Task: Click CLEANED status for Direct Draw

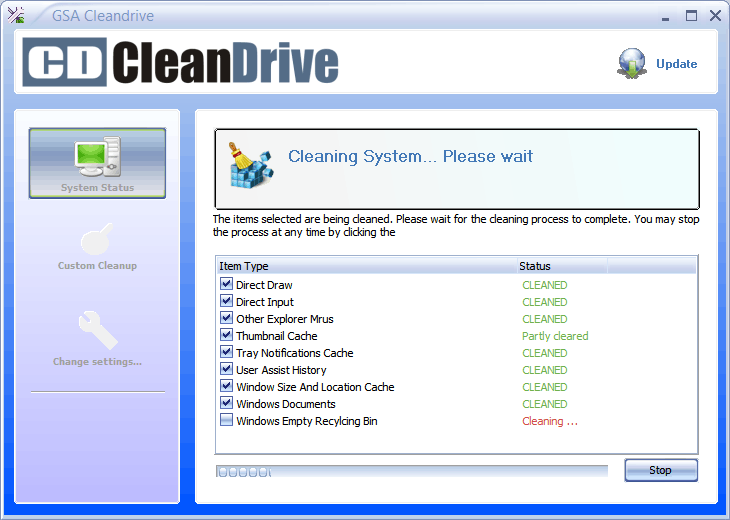Action: click(545, 285)
